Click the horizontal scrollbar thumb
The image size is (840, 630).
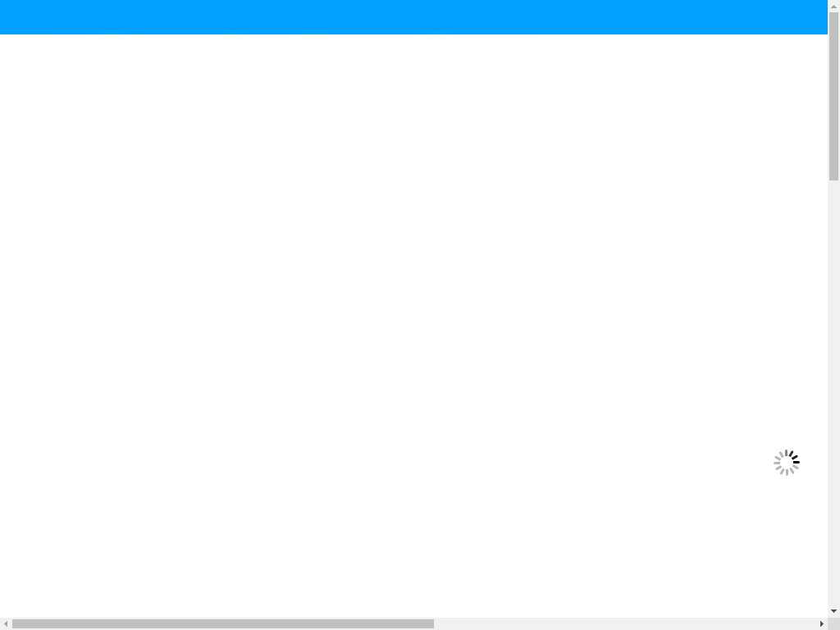223,623
